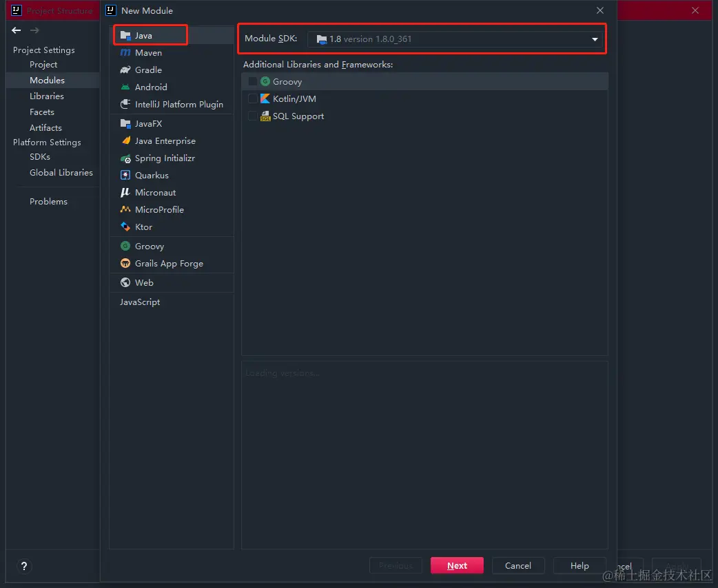Click the Kotlin/JVM logo icon

265,98
